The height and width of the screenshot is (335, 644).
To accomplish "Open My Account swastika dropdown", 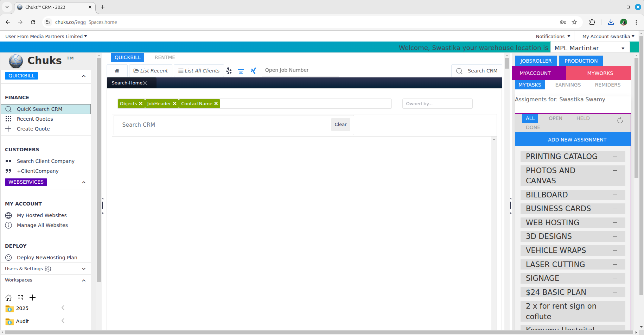I will [x=608, y=36].
